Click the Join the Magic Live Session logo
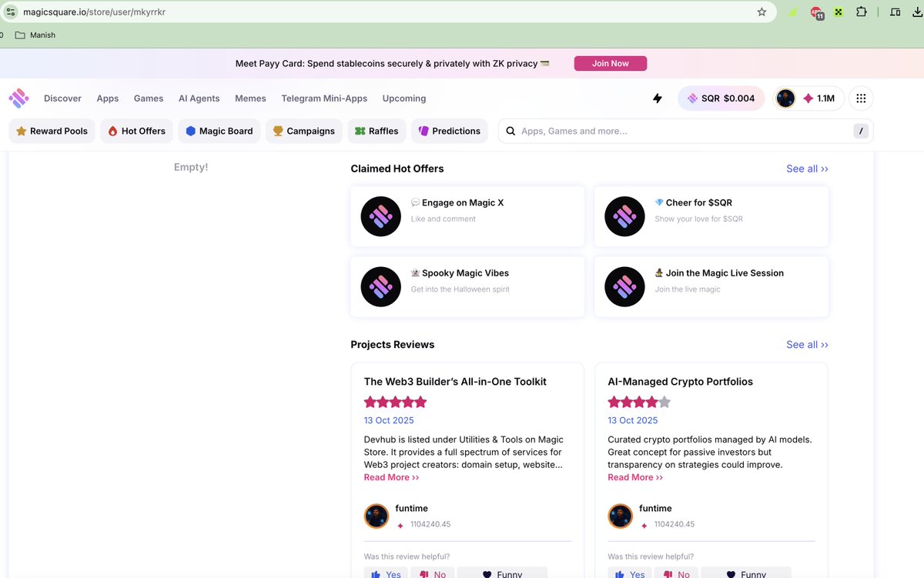 pyautogui.click(x=624, y=287)
